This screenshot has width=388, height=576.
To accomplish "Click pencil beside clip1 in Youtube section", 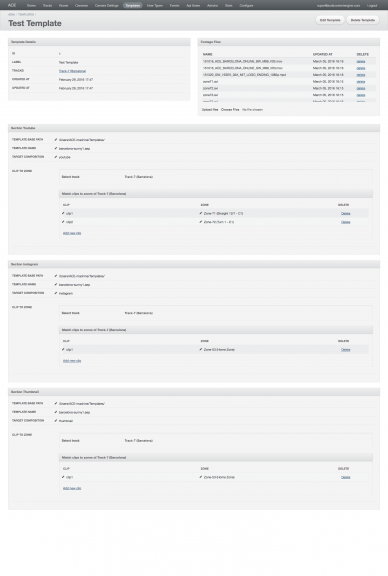I will coord(63,213).
